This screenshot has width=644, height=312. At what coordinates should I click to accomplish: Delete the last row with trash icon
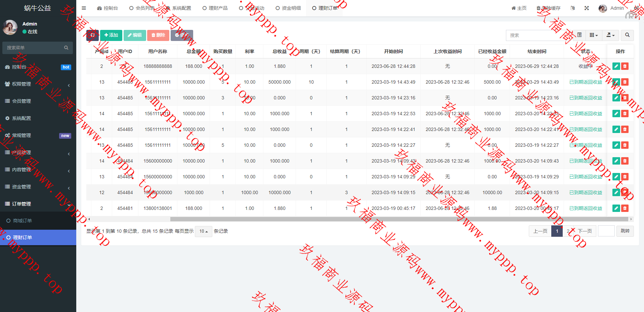pyautogui.click(x=625, y=208)
